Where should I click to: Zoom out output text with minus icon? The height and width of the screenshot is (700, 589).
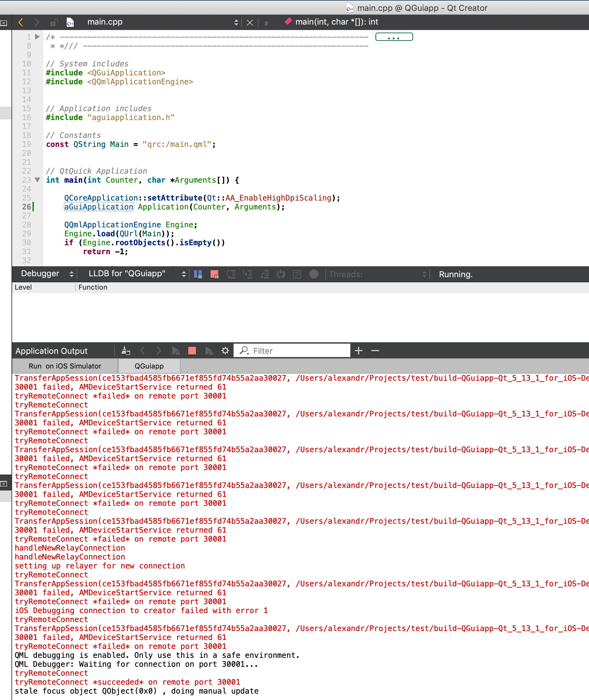click(x=375, y=351)
